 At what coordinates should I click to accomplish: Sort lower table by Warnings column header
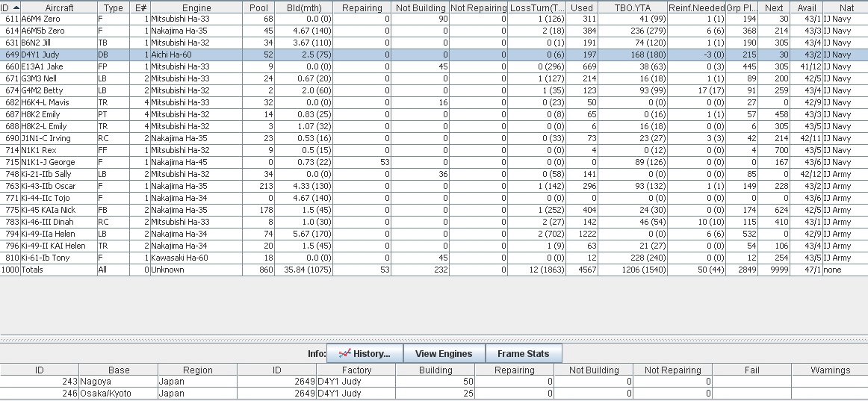(830, 370)
